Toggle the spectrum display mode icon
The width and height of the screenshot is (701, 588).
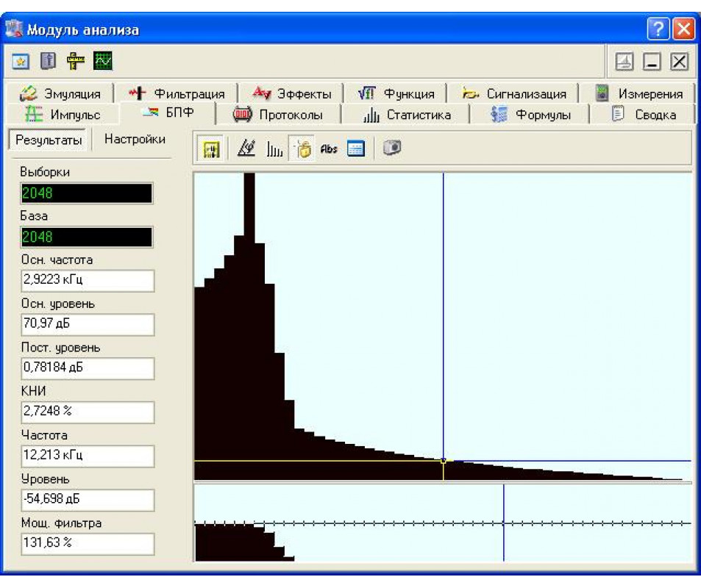click(211, 148)
